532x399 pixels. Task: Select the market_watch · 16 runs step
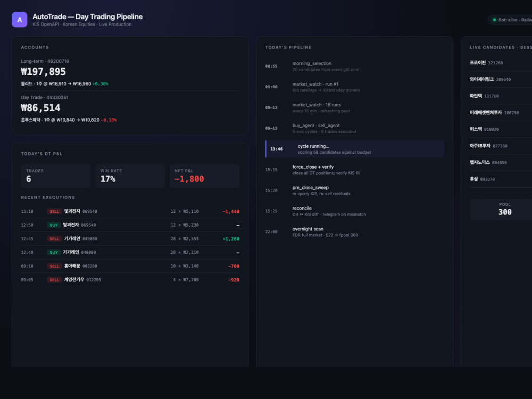pos(354,107)
